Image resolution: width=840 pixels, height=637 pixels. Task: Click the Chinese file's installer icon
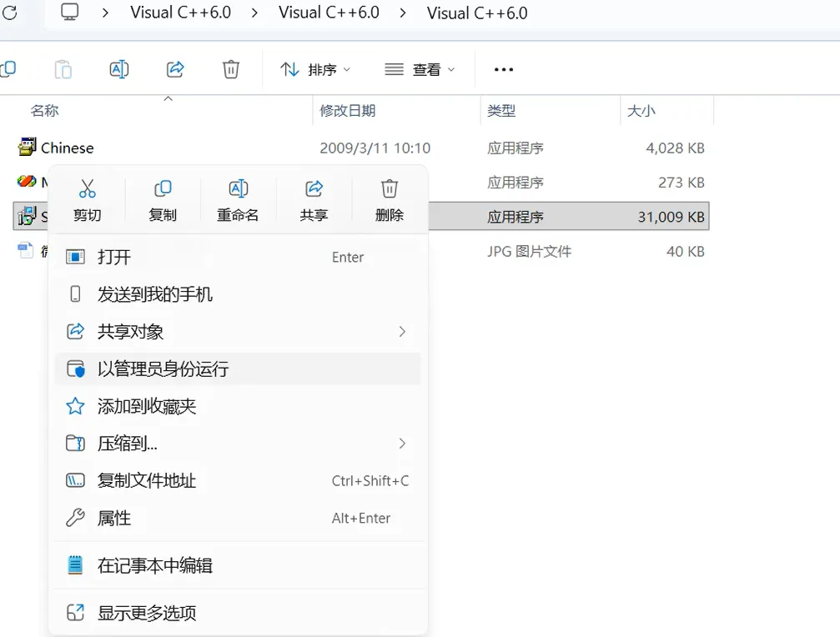coord(27,147)
